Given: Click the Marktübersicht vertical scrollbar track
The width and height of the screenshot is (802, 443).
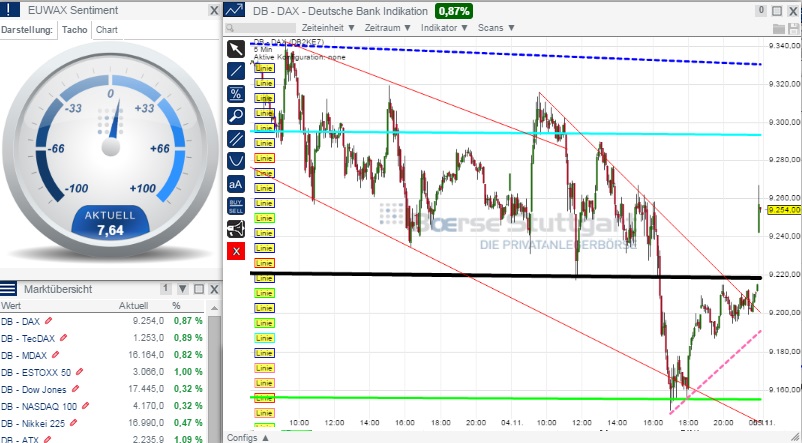Looking at the screenshot, I should pyautogui.click(x=214, y=379).
